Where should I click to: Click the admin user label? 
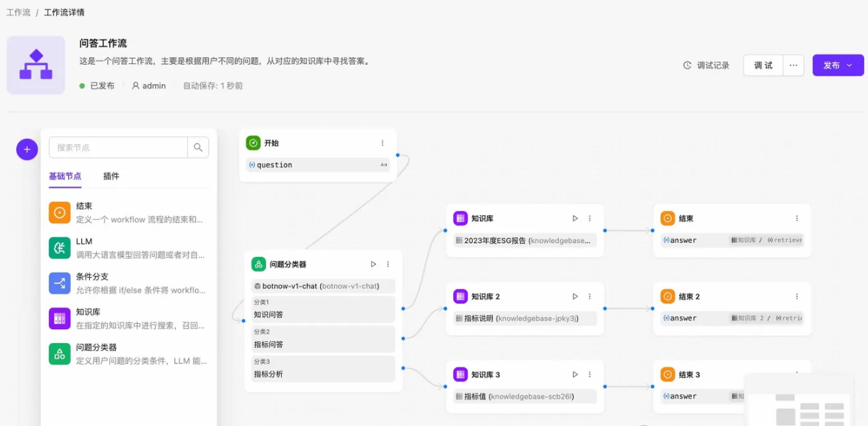[x=148, y=86]
